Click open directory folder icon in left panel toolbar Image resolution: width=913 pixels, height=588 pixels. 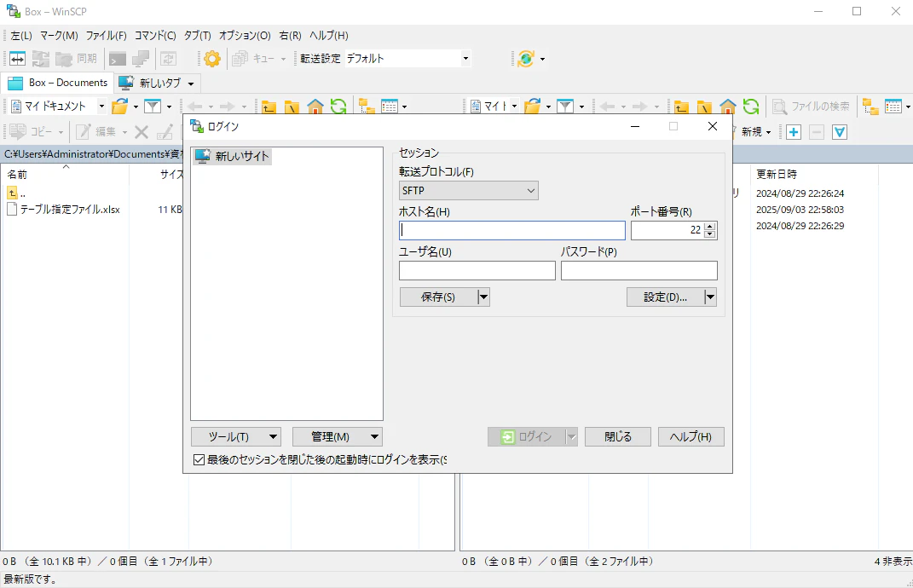point(120,106)
